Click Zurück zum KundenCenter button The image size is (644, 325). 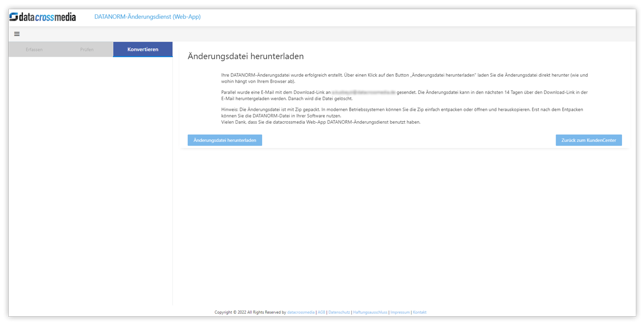click(x=589, y=140)
